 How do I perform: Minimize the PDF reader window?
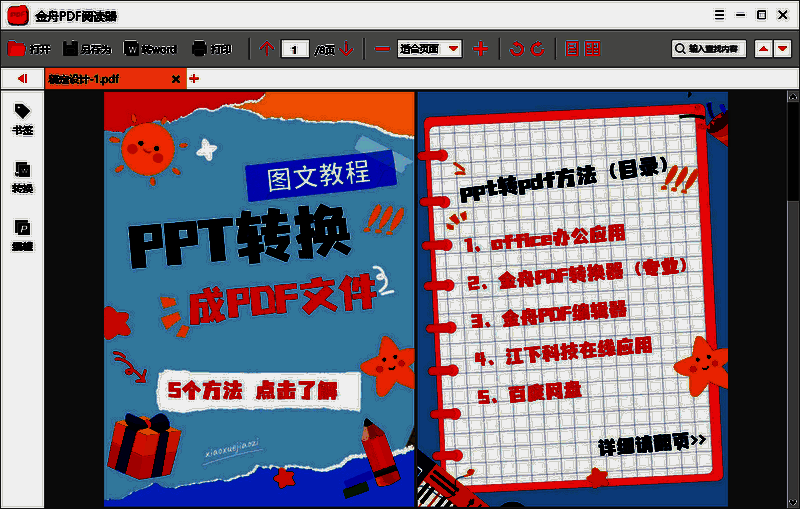pos(740,15)
